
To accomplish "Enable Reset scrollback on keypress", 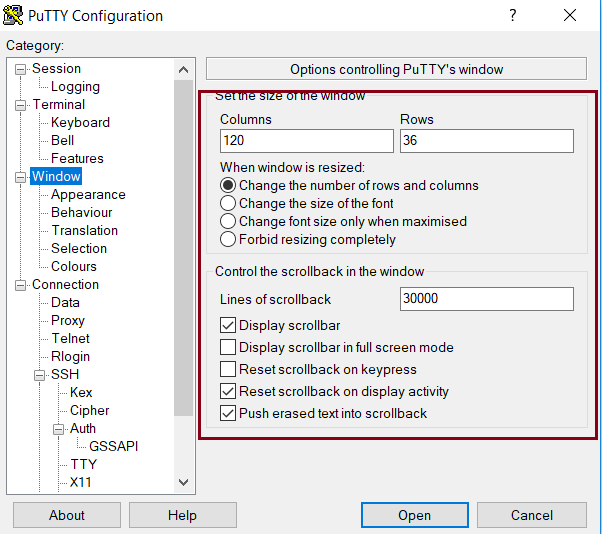I will coord(228,369).
